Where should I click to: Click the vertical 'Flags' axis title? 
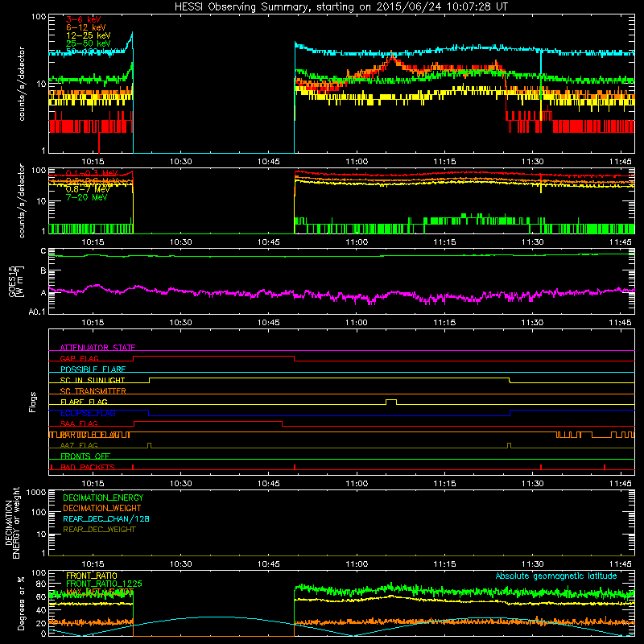point(33,402)
